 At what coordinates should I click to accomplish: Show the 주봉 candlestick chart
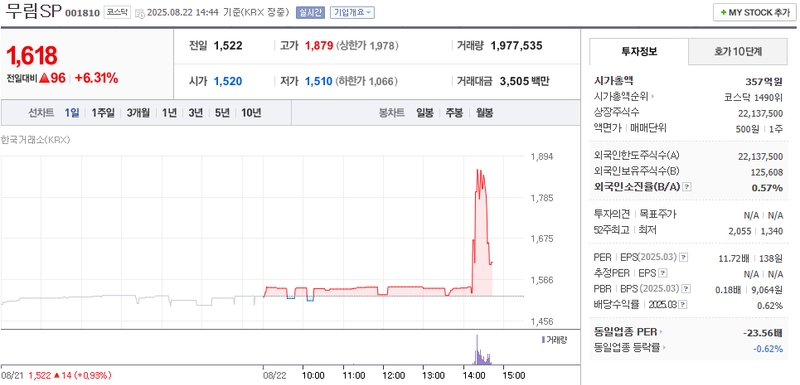coord(454,113)
